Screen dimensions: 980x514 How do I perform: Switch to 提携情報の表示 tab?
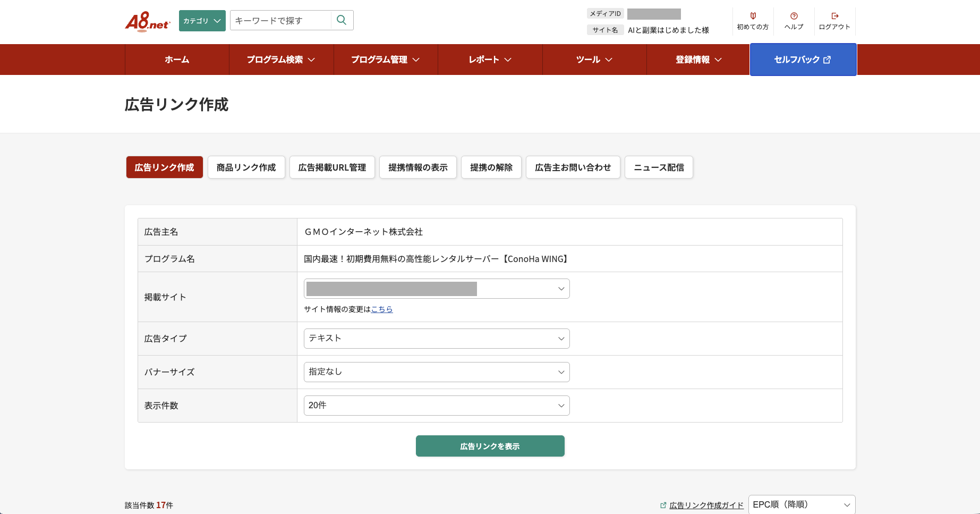(x=418, y=167)
